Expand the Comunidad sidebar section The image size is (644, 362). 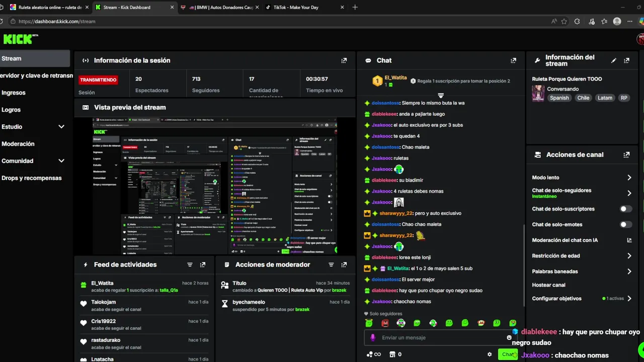tap(61, 161)
